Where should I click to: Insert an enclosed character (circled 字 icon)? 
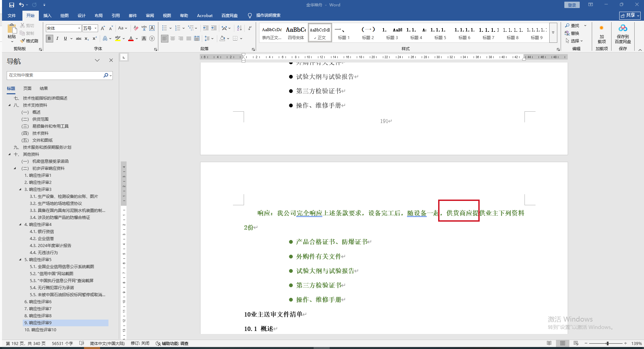coord(152,38)
